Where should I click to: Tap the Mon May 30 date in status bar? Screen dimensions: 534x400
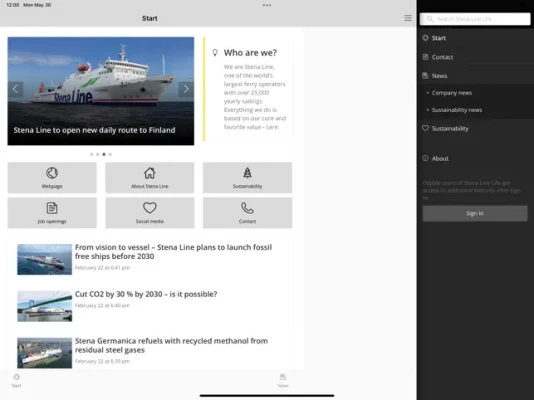click(x=37, y=5)
